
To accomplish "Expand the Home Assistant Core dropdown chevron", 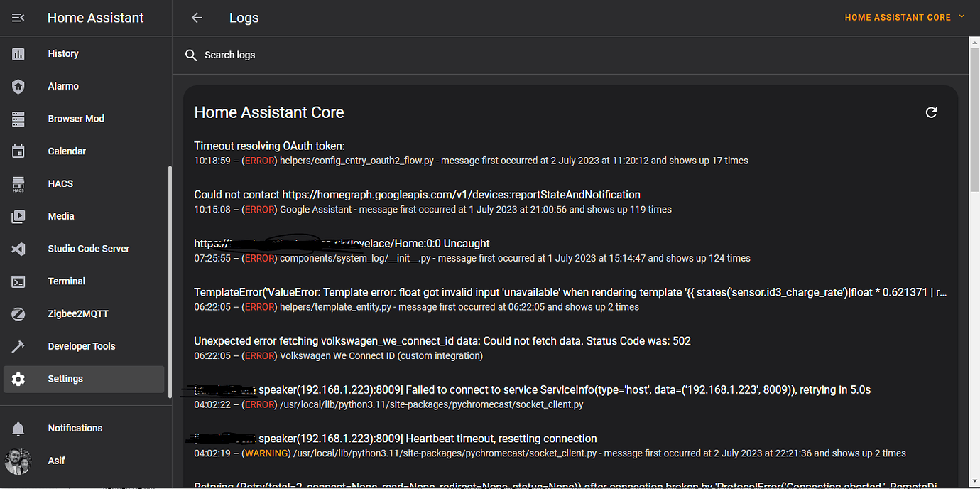I will tap(962, 17).
